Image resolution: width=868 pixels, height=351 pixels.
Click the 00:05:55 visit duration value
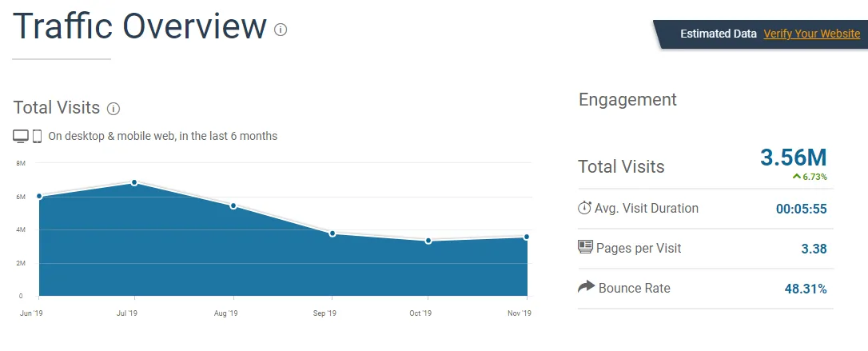(801, 209)
